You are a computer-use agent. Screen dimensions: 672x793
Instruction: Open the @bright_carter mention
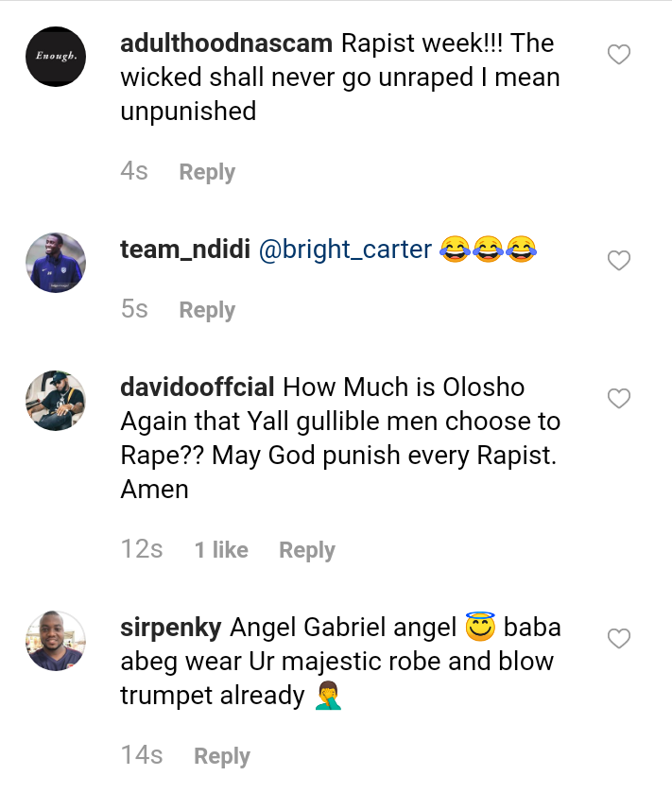pyautogui.click(x=345, y=250)
